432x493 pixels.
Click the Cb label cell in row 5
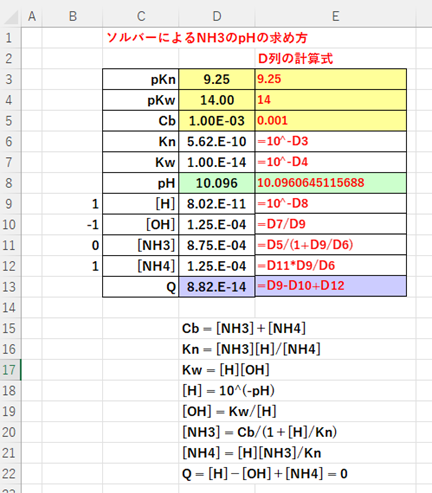pyautogui.click(x=141, y=121)
